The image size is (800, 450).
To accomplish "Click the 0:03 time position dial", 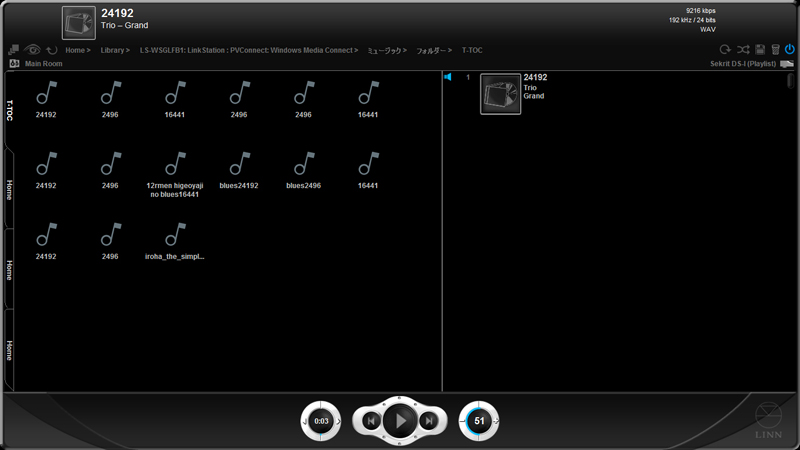I will tap(321, 421).
